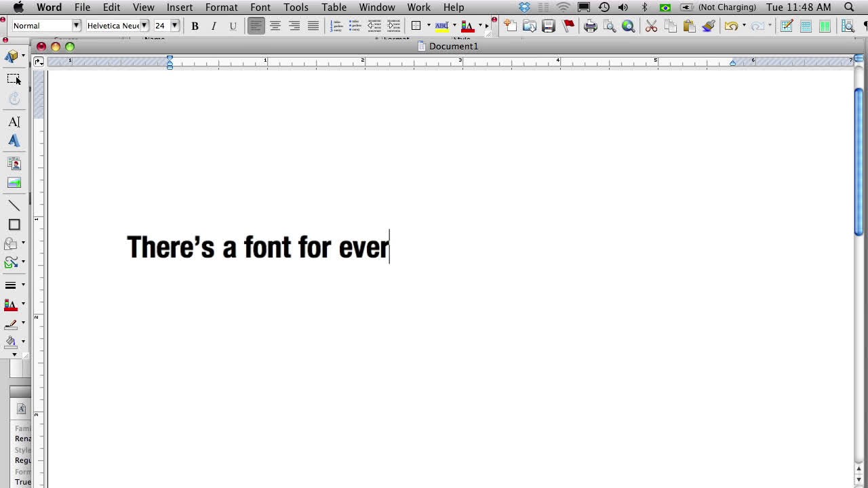The image size is (868, 488).
Task: Justify the text alignment
Action: 313,26
